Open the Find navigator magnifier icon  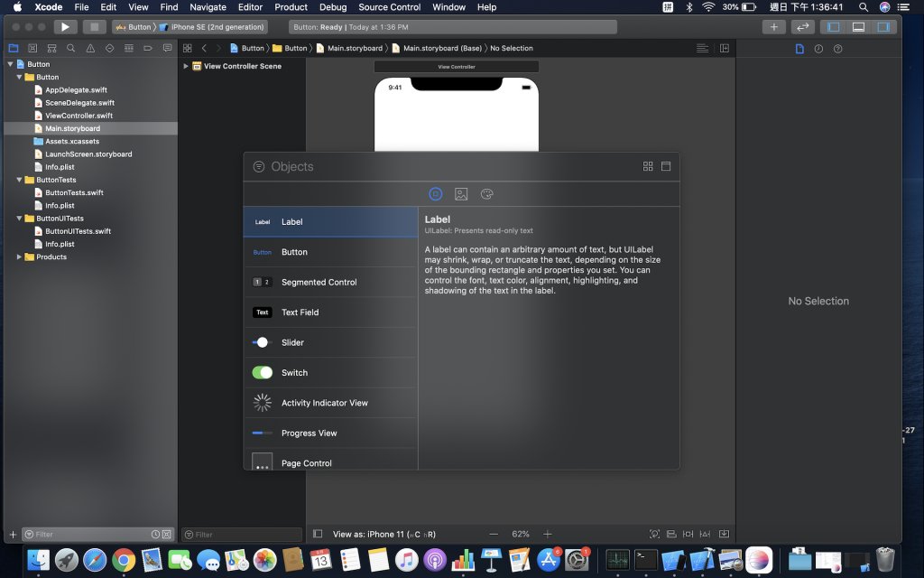pos(70,49)
